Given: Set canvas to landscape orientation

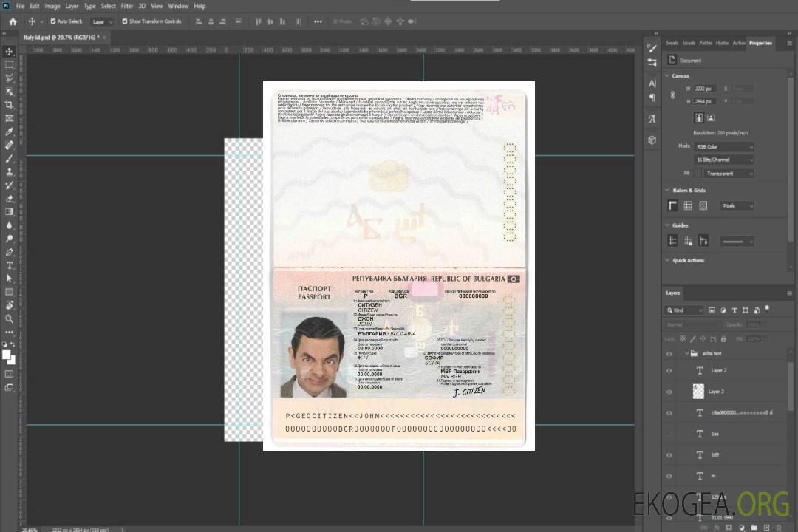Looking at the screenshot, I should pos(711,118).
